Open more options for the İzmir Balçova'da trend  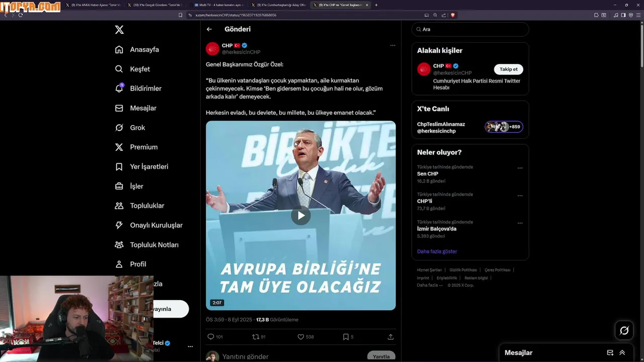520,223
